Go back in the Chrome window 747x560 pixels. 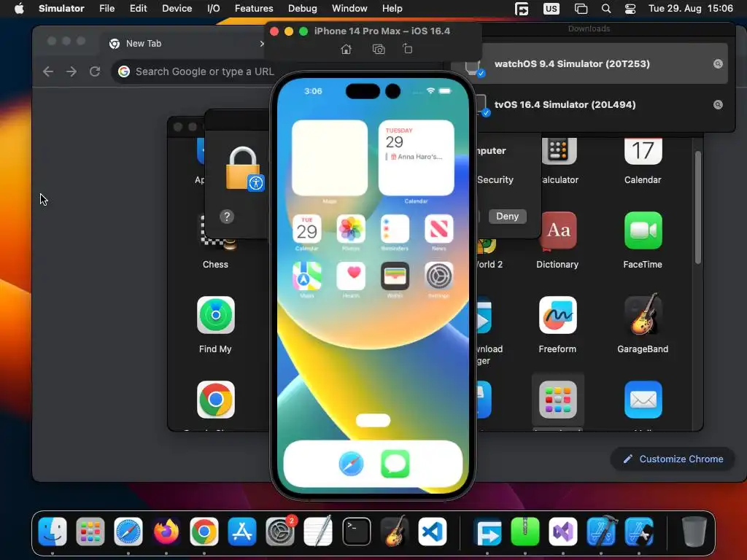(x=48, y=71)
